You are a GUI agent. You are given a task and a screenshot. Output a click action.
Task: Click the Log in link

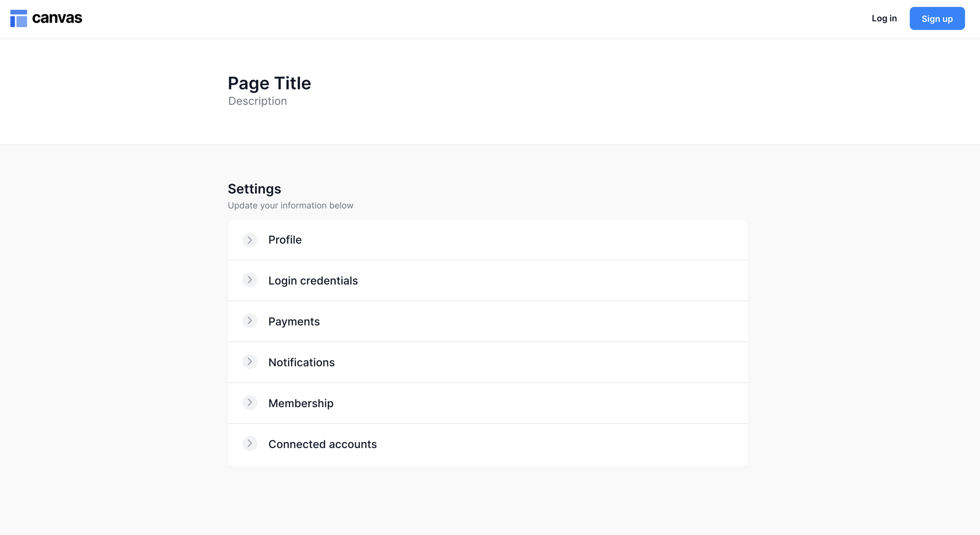click(884, 18)
